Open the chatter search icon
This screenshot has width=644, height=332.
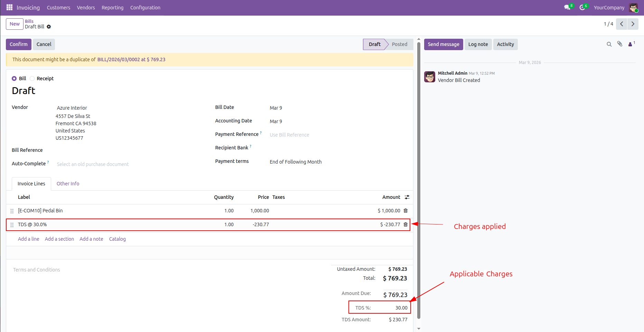tap(609, 44)
